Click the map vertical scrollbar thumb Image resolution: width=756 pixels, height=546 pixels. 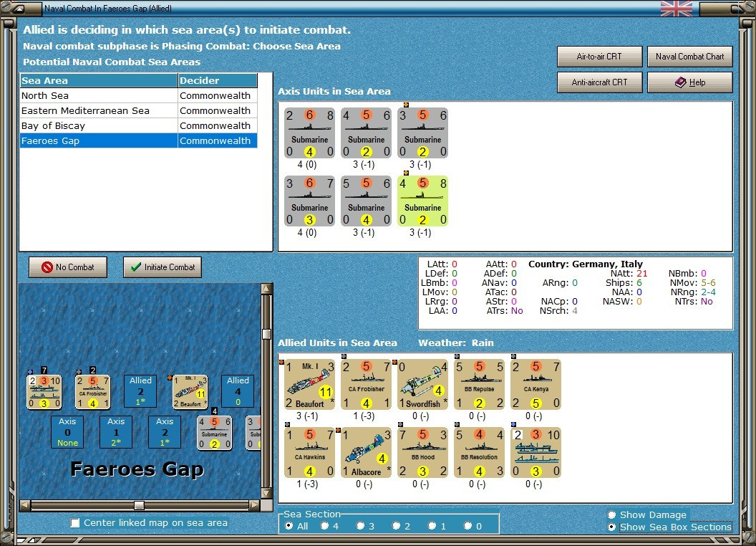pos(266,334)
